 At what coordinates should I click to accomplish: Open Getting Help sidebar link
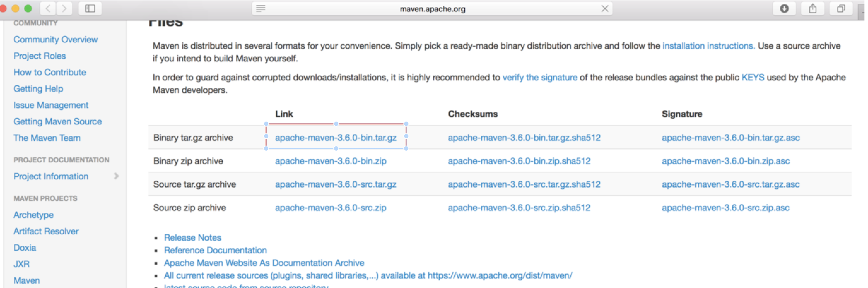(38, 89)
